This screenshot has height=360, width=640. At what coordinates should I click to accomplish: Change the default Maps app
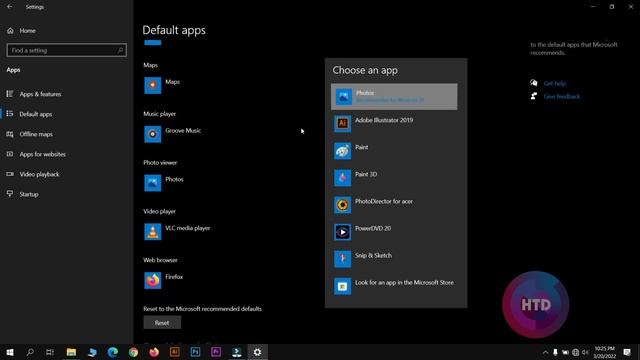point(162,86)
